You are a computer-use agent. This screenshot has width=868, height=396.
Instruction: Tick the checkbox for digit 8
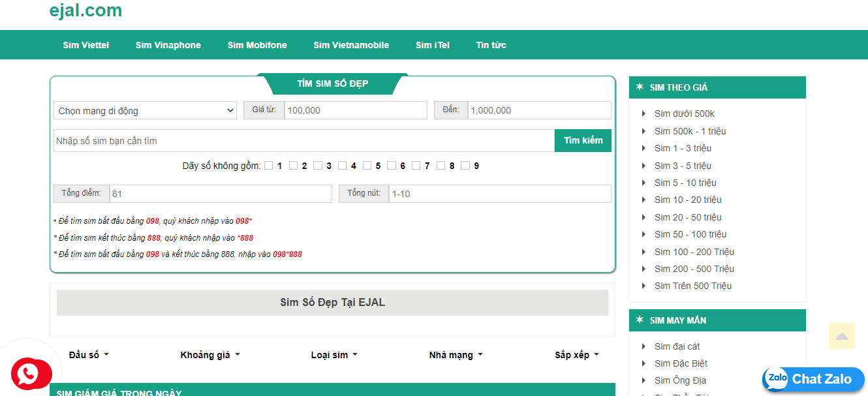pyautogui.click(x=441, y=166)
